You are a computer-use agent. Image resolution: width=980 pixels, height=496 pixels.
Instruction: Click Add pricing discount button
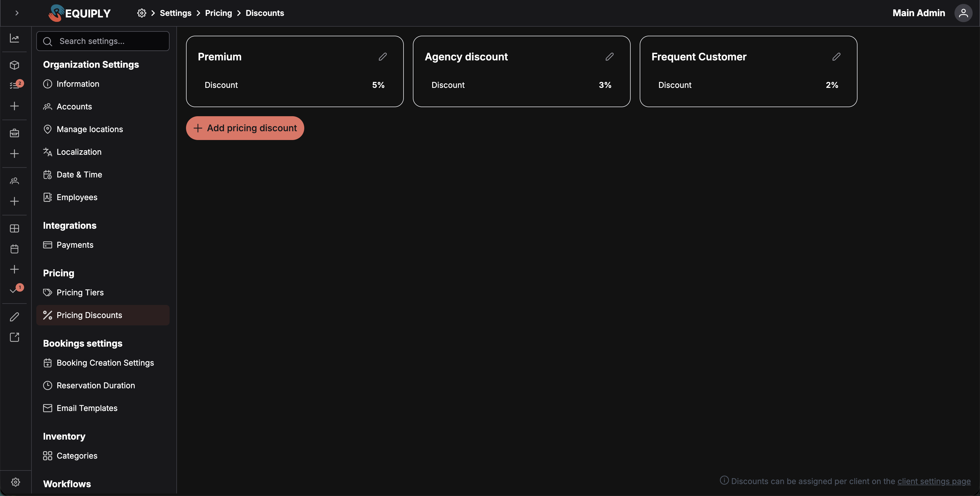[245, 128]
